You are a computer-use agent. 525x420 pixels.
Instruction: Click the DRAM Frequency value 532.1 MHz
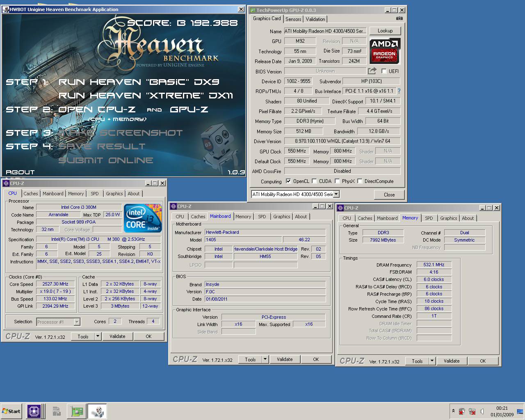[x=434, y=265]
